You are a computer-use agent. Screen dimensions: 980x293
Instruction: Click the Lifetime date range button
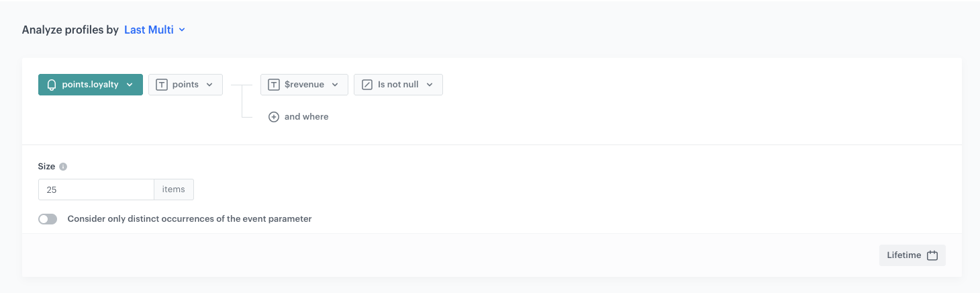pyautogui.click(x=912, y=255)
